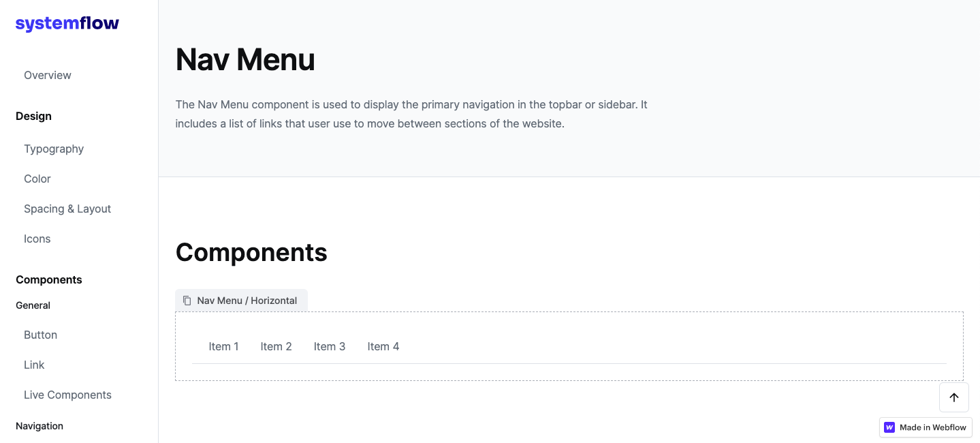Select Item 1 in horizontal nav menu

point(223,346)
